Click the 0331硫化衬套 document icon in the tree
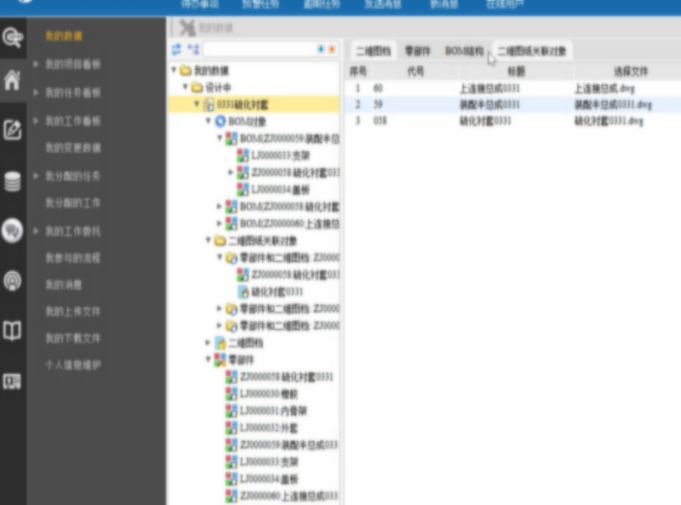This screenshot has height=505, width=681. [x=209, y=104]
